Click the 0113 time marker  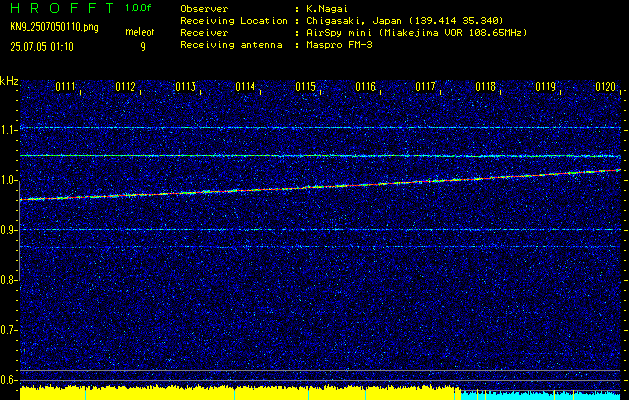(x=185, y=87)
